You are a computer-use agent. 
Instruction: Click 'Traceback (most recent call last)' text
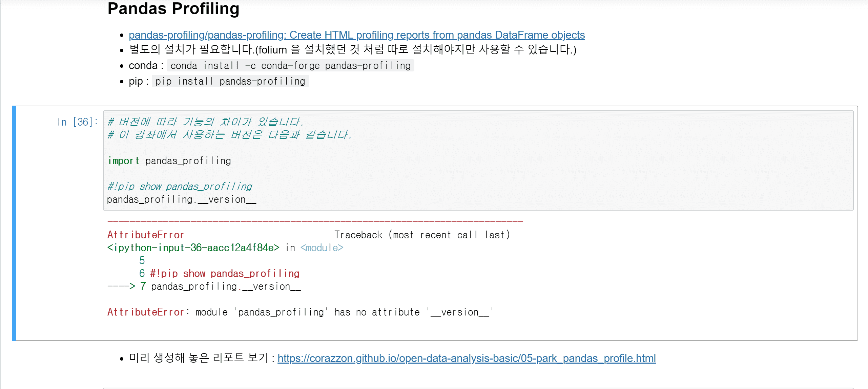click(422, 235)
